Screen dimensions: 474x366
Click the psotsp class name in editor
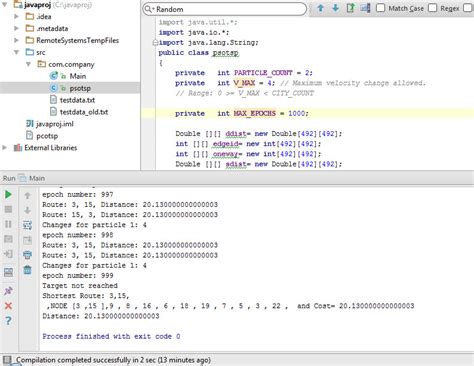click(225, 53)
